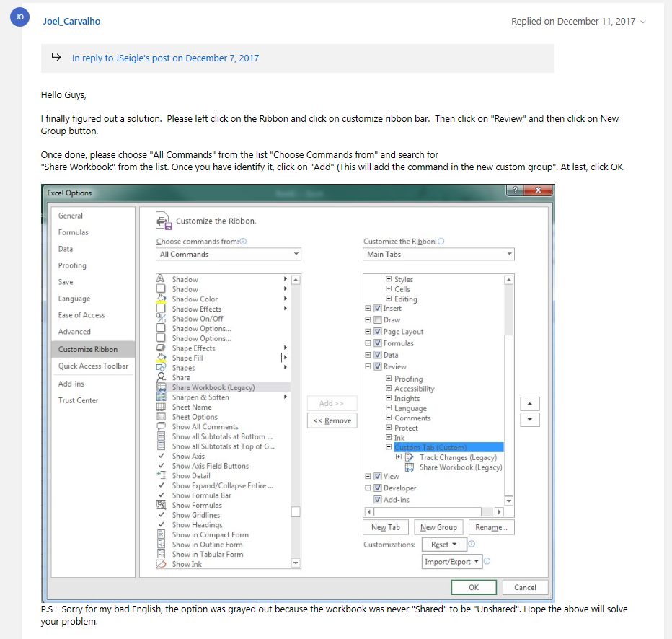672x639 pixels.
Task: Open the All Commands dropdown
Action: [229, 254]
